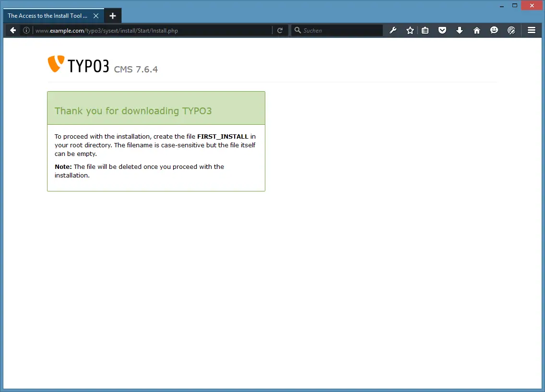The width and height of the screenshot is (545, 392).
Task: Click the 'CMS 7.6.4' version text
Action: pos(136,69)
